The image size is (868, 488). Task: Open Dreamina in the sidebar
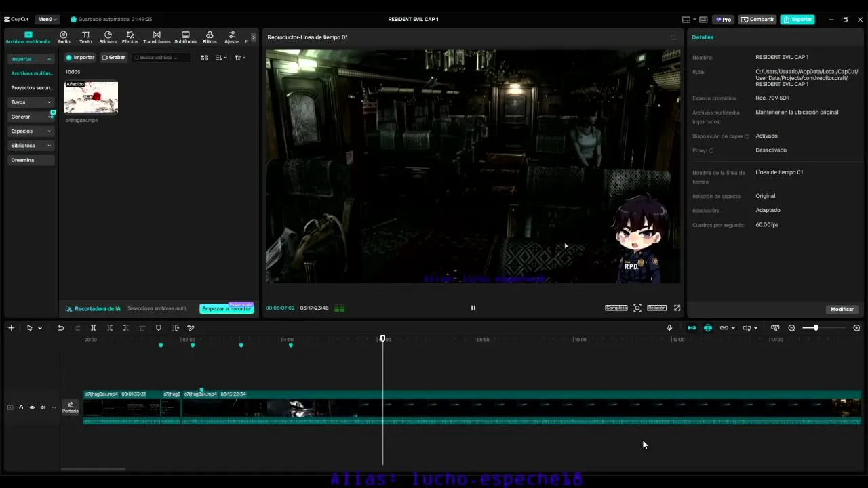point(31,160)
